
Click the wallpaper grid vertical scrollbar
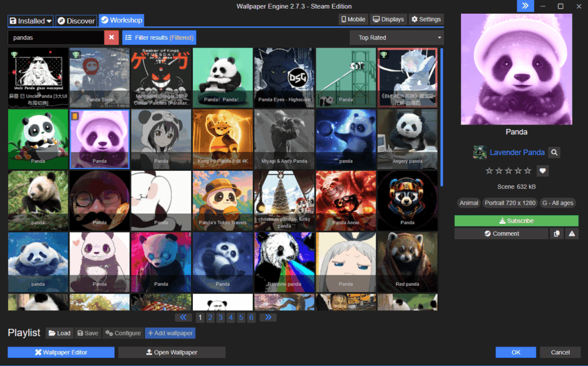(442, 117)
